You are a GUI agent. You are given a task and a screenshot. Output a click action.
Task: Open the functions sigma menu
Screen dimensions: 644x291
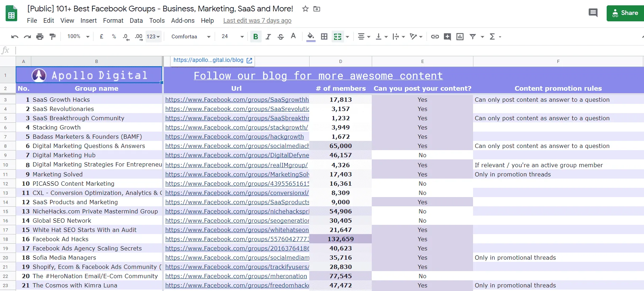click(x=495, y=37)
